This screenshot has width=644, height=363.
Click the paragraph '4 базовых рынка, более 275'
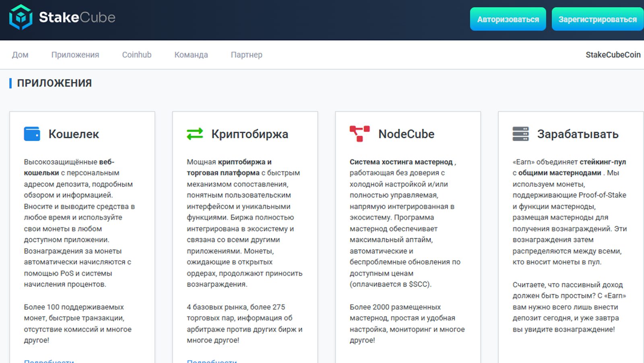click(x=245, y=324)
